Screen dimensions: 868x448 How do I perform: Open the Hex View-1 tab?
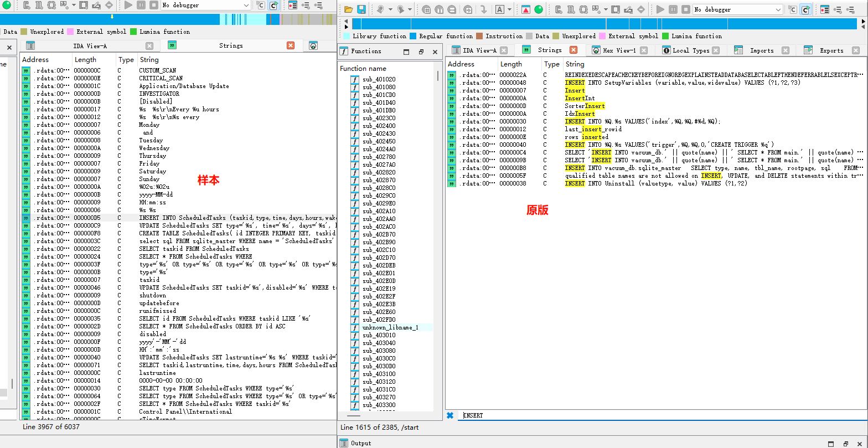(x=618, y=50)
